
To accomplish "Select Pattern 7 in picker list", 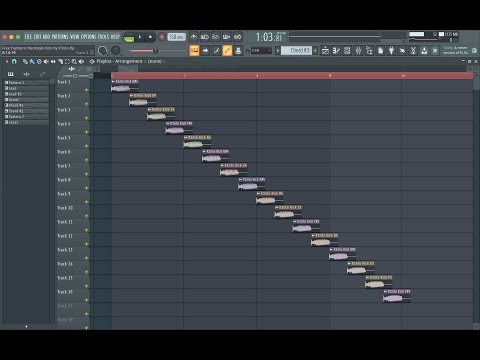I will (x=26, y=116).
